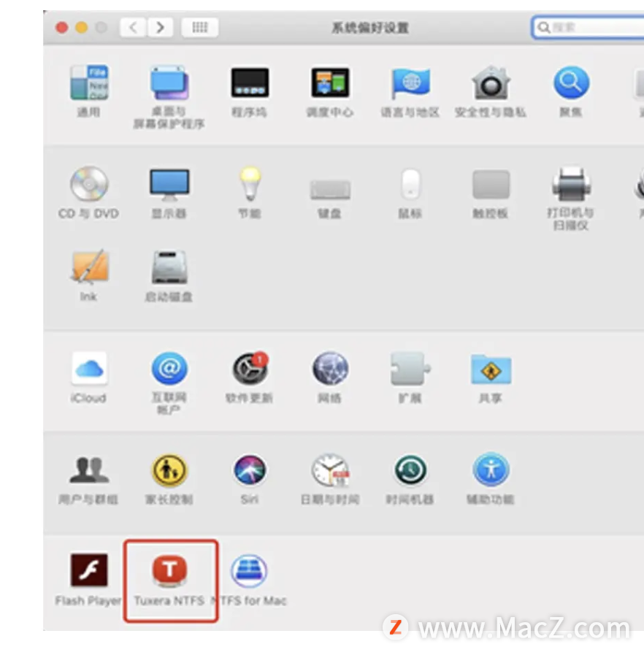Open Trackpad (触控板) preferences

pos(491,185)
